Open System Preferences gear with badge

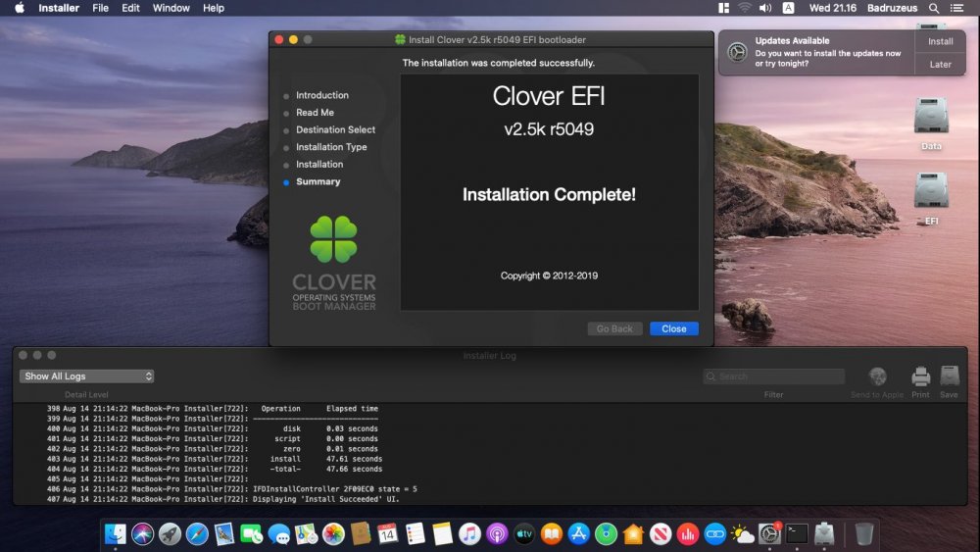pos(770,534)
